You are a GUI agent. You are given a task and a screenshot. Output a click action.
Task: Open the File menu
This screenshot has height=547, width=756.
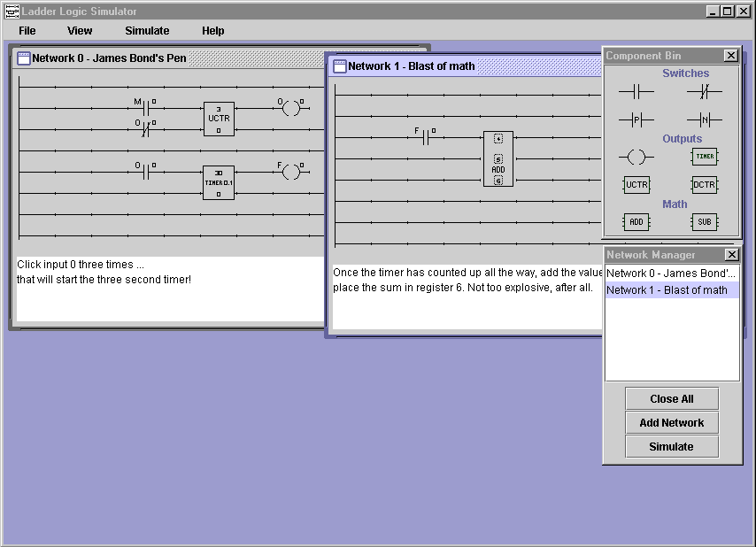click(x=27, y=31)
